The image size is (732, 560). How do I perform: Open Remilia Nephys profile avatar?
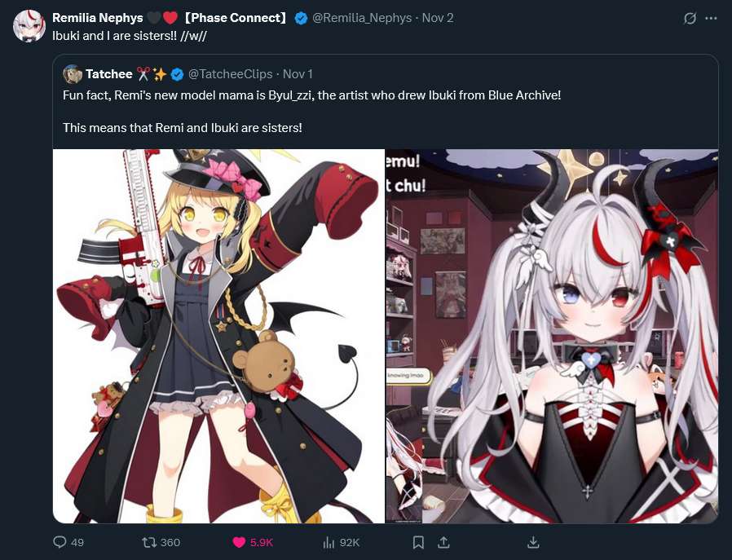coord(29,25)
